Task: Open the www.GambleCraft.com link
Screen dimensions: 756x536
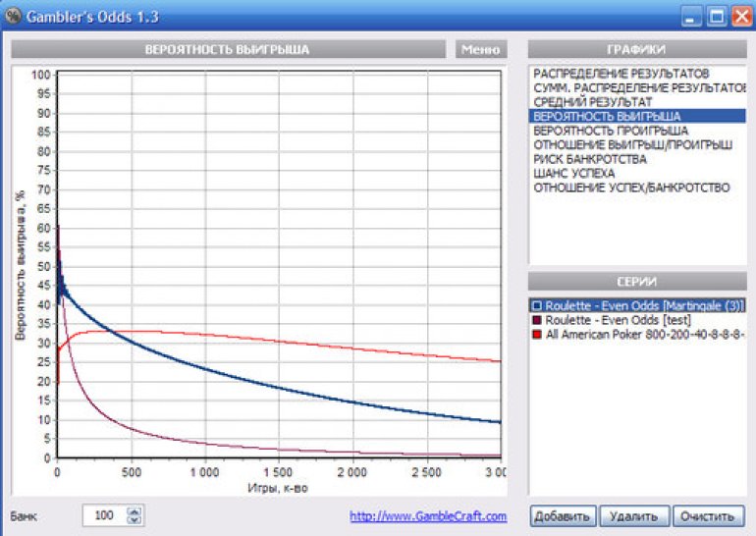Action: click(x=428, y=515)
